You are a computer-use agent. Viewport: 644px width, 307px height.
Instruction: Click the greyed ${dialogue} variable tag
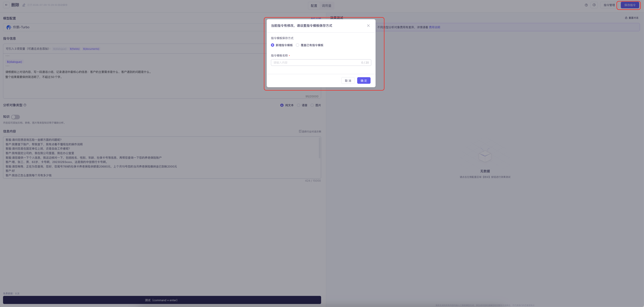pos(60,49)
